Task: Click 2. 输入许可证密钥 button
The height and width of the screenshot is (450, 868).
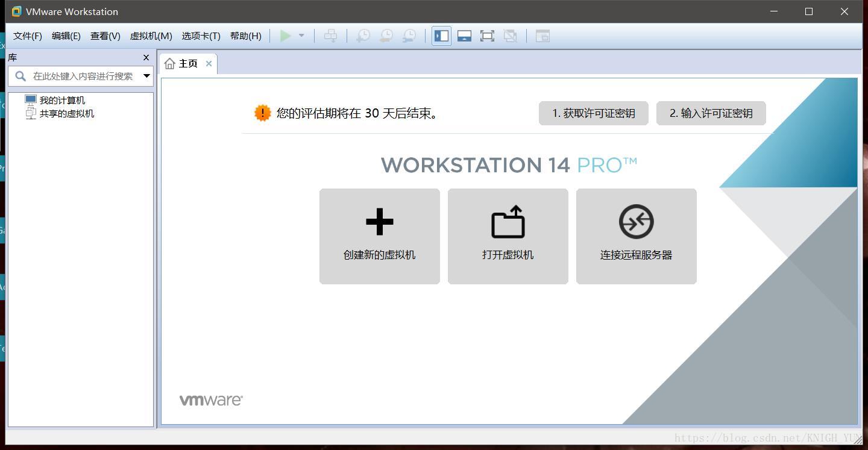Action: click(711, 113)
